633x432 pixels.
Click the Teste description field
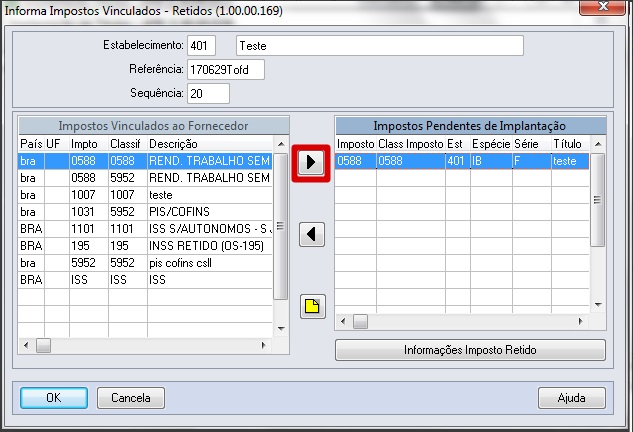click(379, 45)
